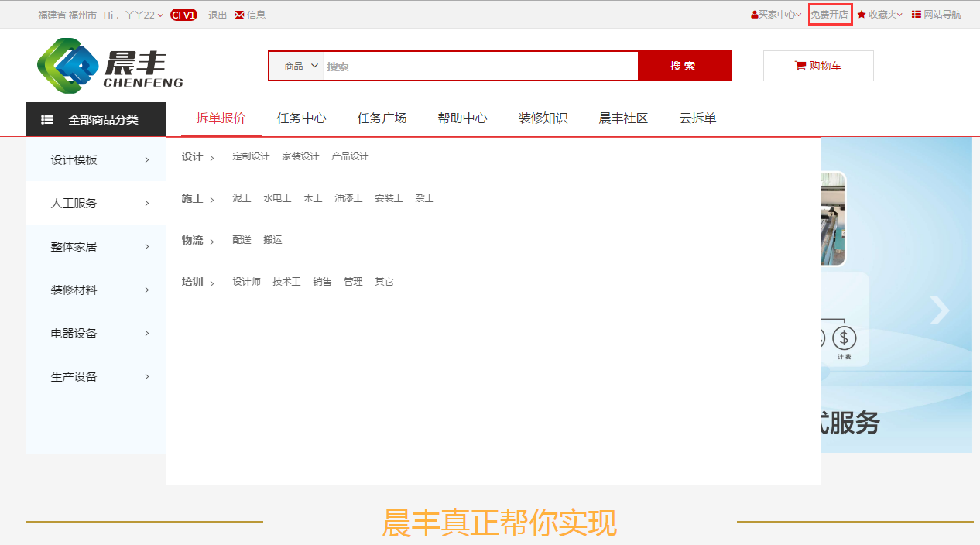Click the list icon beside 全部商品分类
This screenshot has width=980, height=545.
tap(47, 120)
